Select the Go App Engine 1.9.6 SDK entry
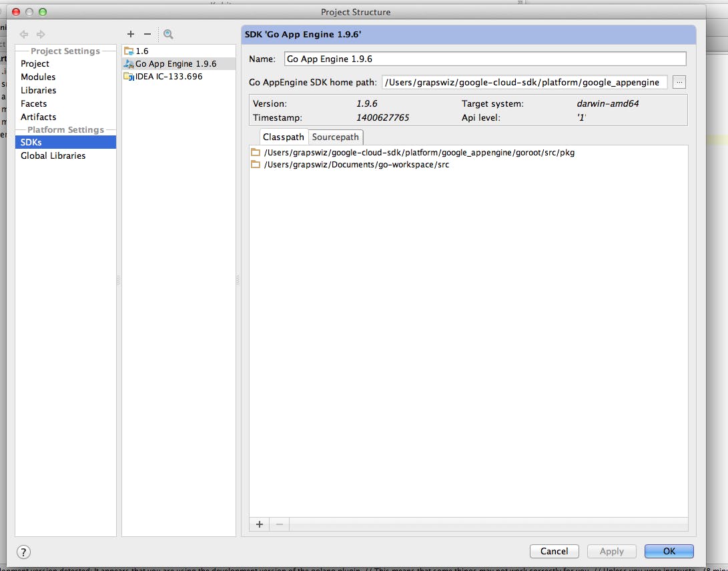The height and width of the screenshot is (571, 728). [179, 63]
